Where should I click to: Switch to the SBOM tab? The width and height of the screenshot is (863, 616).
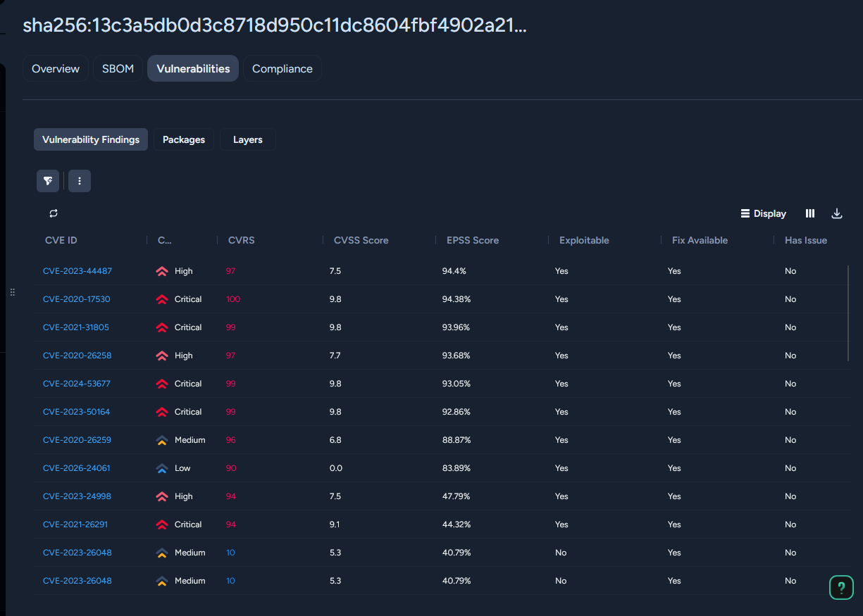coord(118,69)
